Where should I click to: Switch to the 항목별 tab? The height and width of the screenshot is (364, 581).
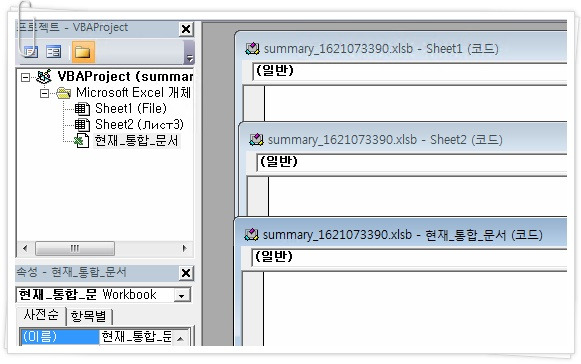(x=89, y=316)
